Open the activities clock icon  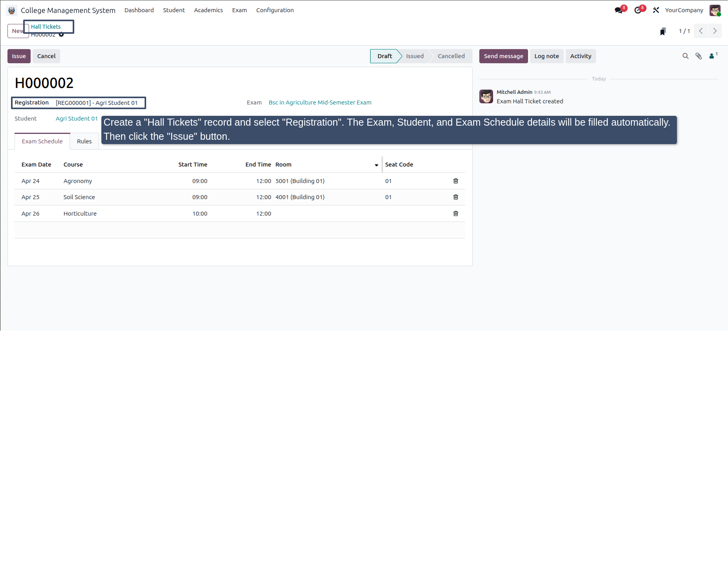click(638, 10)
